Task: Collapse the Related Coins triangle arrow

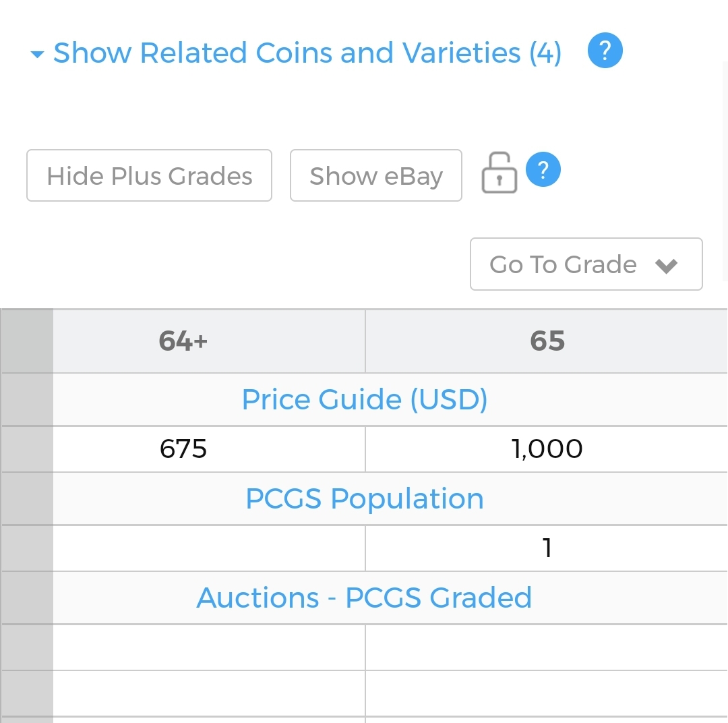Action: coord(37,55)
